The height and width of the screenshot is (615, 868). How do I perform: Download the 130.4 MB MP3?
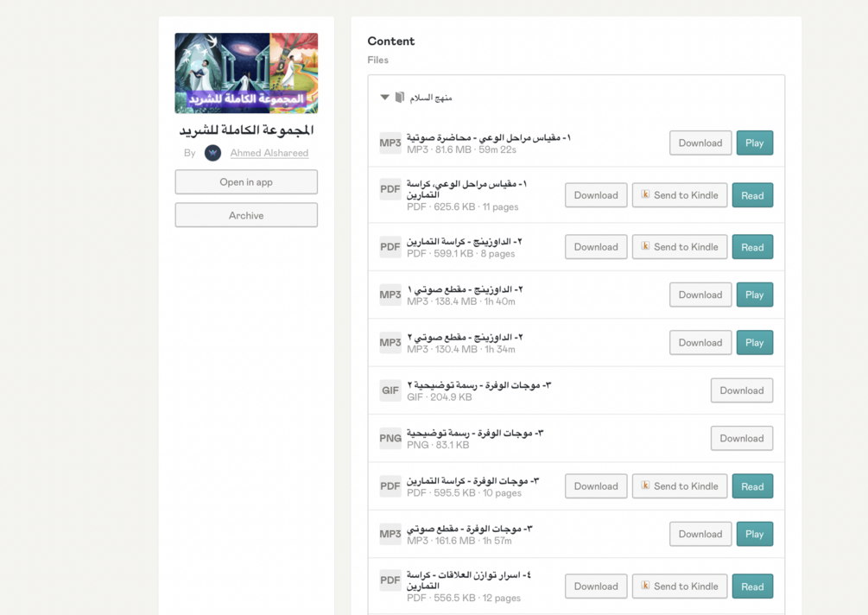700,343
